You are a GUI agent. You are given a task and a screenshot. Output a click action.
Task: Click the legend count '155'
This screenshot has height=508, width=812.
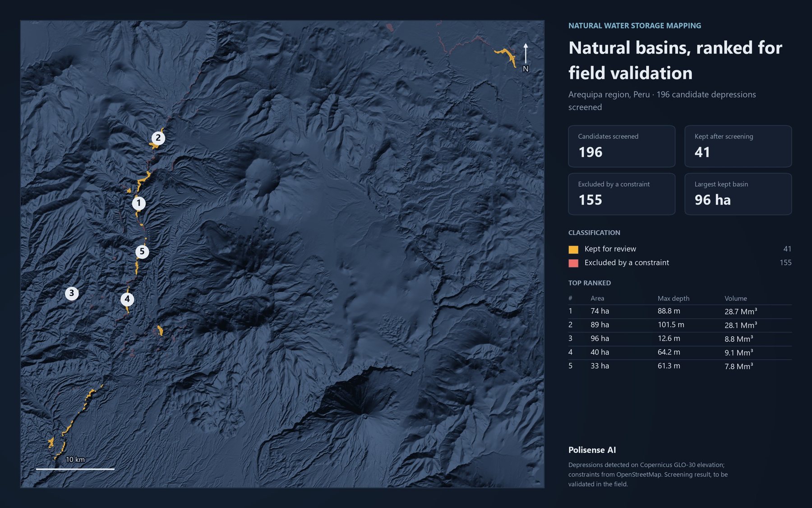(785, 262)
